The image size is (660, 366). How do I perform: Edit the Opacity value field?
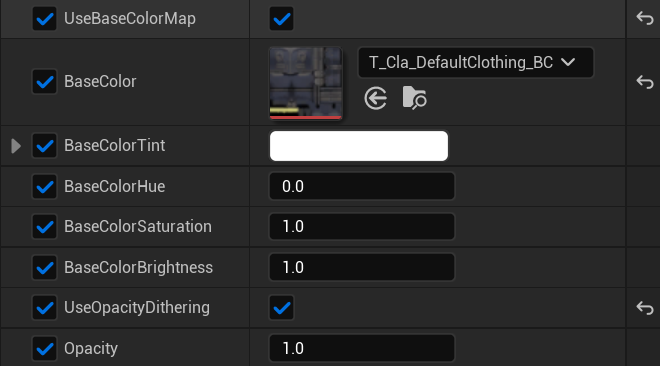(x=362, y=348)
